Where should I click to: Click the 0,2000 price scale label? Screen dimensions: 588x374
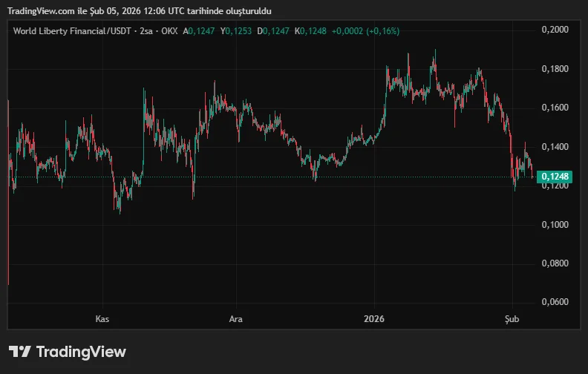point(555,30)
